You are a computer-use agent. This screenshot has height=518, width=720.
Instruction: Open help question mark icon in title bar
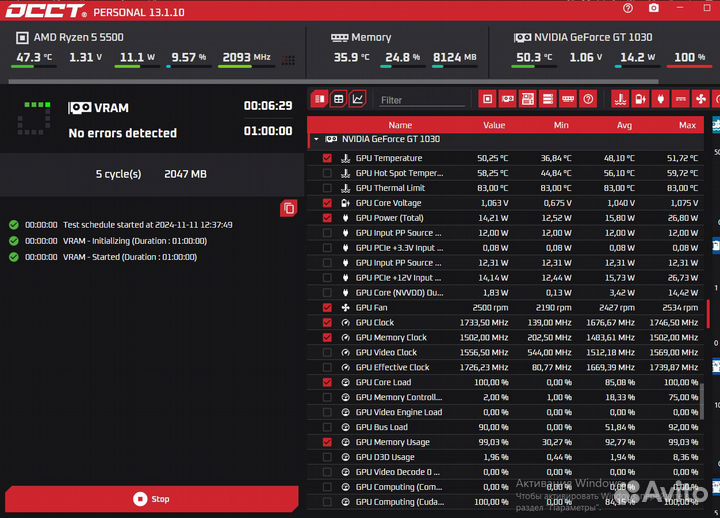point(627,8)
